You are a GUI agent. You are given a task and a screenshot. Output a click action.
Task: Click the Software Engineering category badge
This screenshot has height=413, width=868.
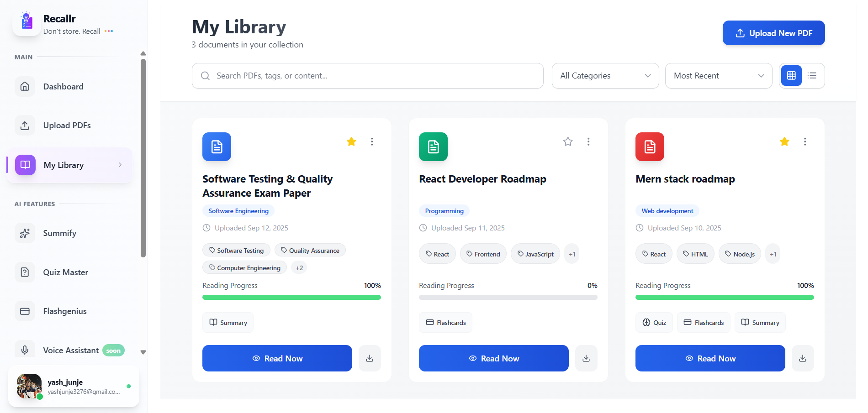pyautogui.click(x=238, y=211)
